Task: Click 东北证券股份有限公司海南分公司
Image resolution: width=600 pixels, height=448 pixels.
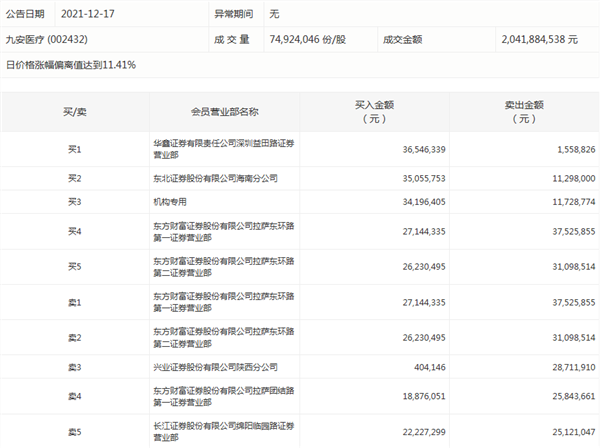Action: [215, 178]
